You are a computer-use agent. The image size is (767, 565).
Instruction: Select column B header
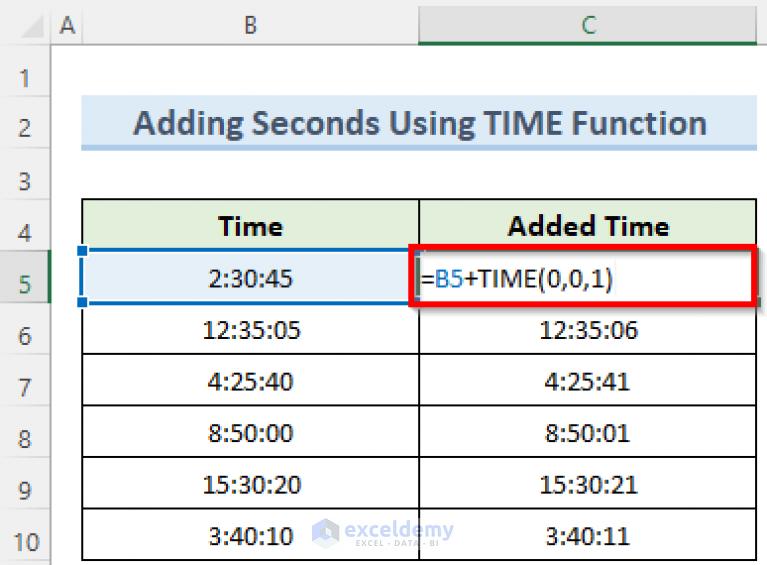pos(250,24)
